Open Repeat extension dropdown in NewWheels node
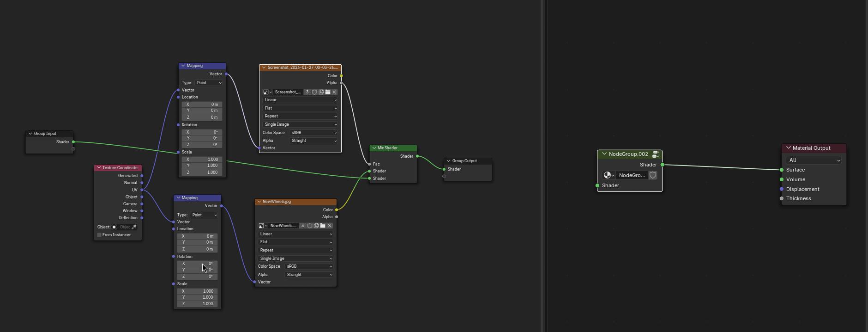868x332 pixels. [x=295, y=250]
